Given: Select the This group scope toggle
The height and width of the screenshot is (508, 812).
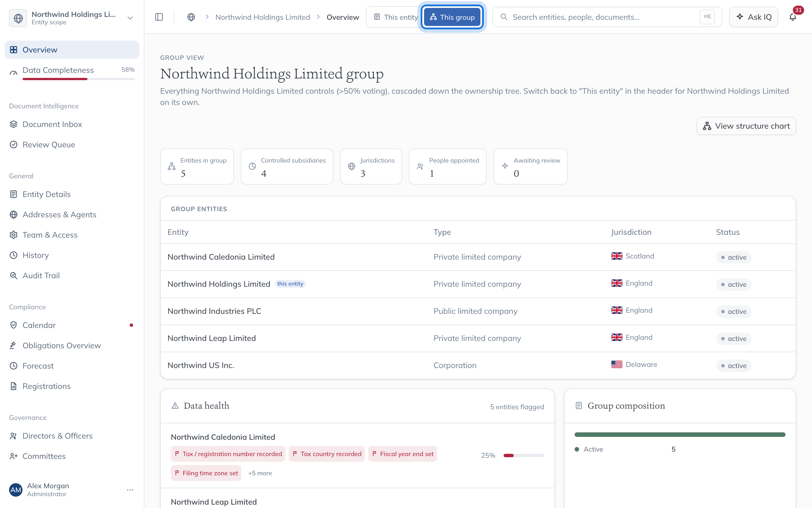Looking at the screenshot, I should (452, 17).
